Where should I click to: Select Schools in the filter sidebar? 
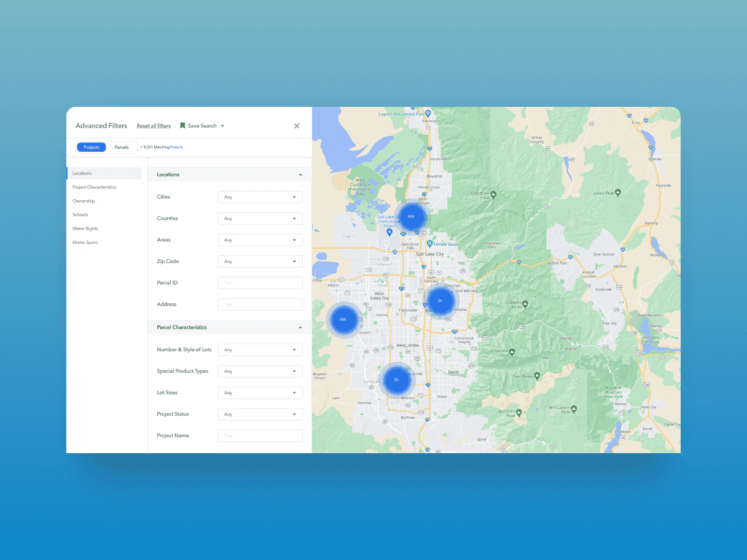(80, 215)
